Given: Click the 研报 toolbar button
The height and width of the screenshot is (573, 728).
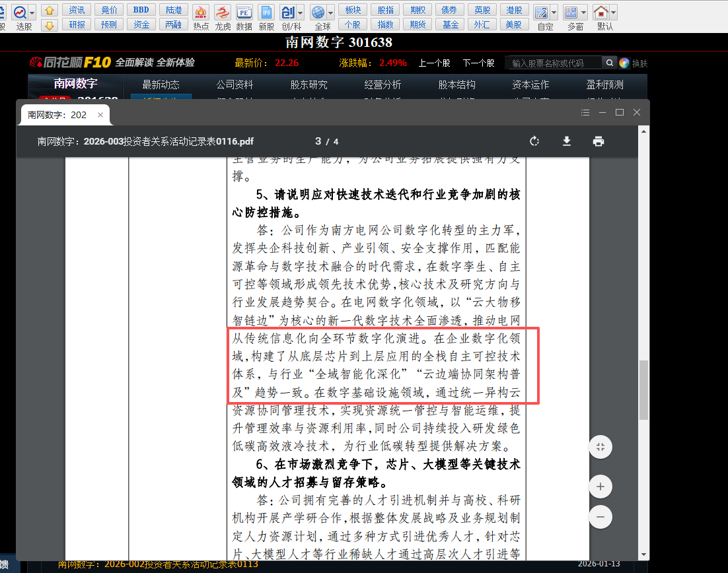Looking at the screenshot, I should (x=77, y=24).
